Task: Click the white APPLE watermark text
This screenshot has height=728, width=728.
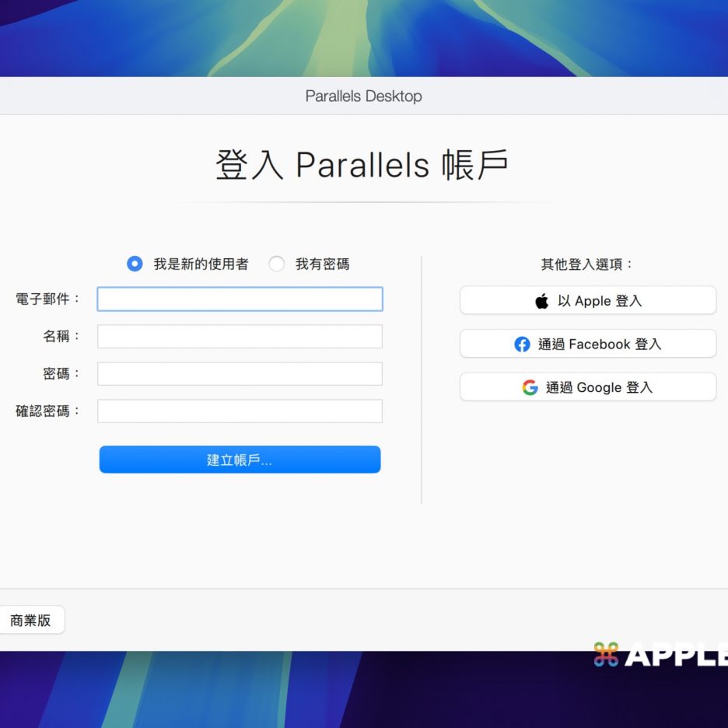Action: point(675,655)
